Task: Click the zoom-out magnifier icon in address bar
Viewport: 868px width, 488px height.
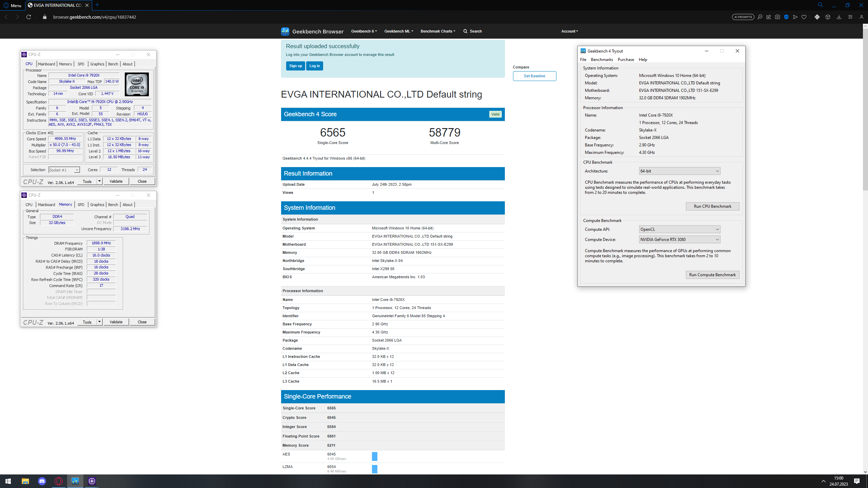Action: point(760,17)
